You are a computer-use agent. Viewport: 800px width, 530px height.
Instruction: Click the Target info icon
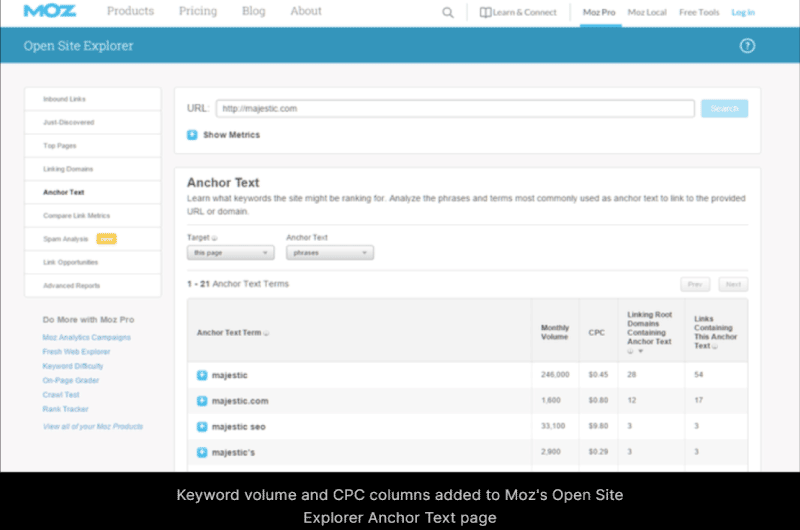tap(214, 238)
